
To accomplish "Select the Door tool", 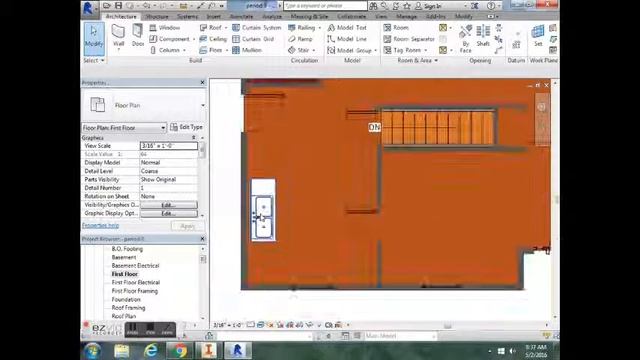I will coord(138,36).
